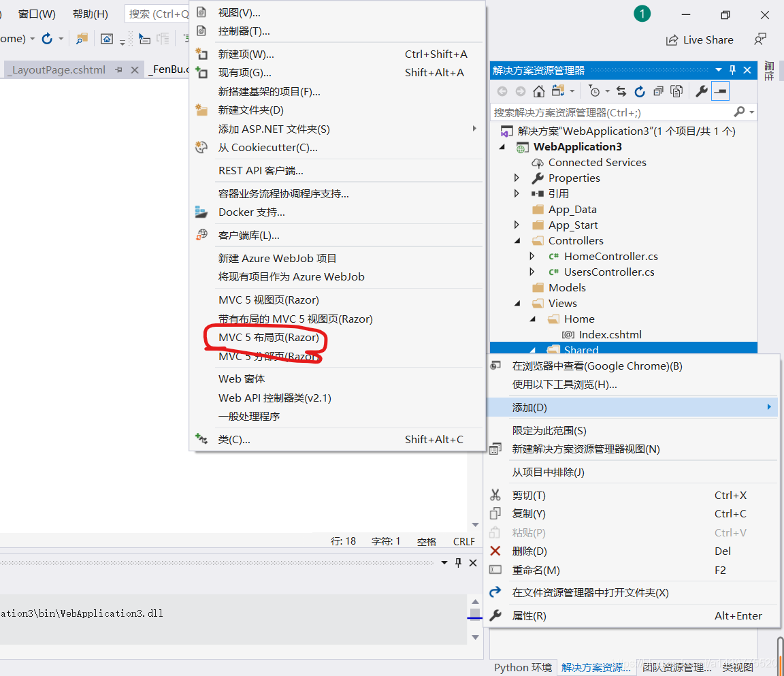The height and width of the screenshot is (676, 784).
Task: Open the Window (窗口) menu
Action: [x=37, y=14]
